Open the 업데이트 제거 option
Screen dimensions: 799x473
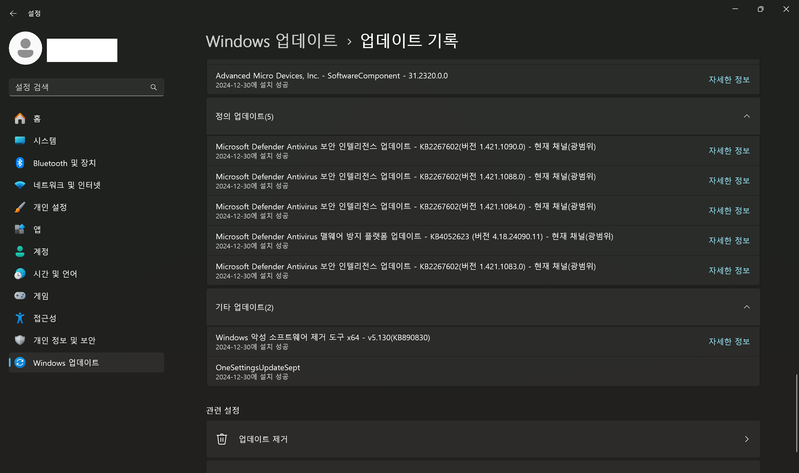[483, 439]
